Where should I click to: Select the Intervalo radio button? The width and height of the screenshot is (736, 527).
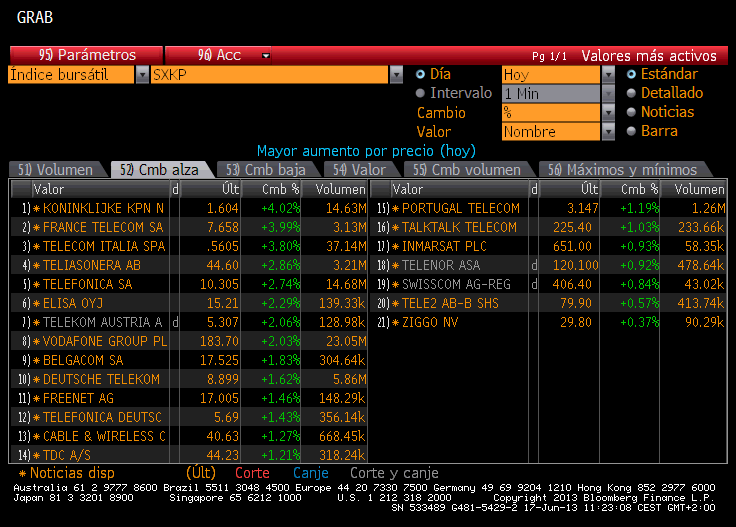420,93
